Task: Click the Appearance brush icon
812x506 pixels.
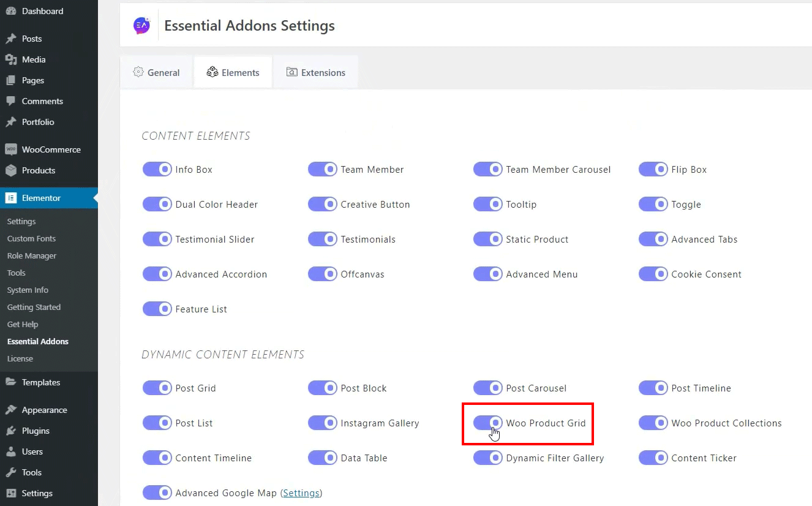Action: click(11, 410)
